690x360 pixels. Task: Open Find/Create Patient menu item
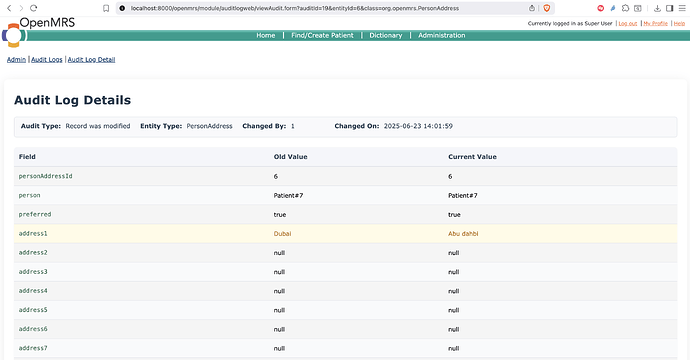click(322, 35)
